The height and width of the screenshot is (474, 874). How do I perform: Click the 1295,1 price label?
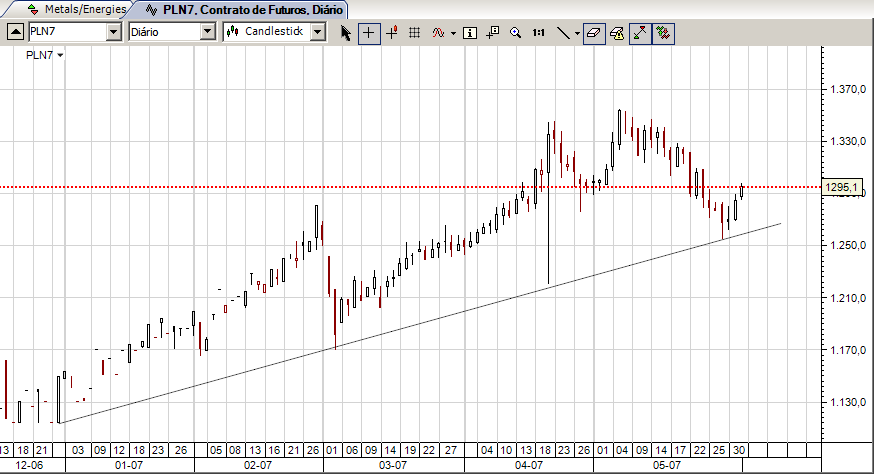click(x=842, y=187)
